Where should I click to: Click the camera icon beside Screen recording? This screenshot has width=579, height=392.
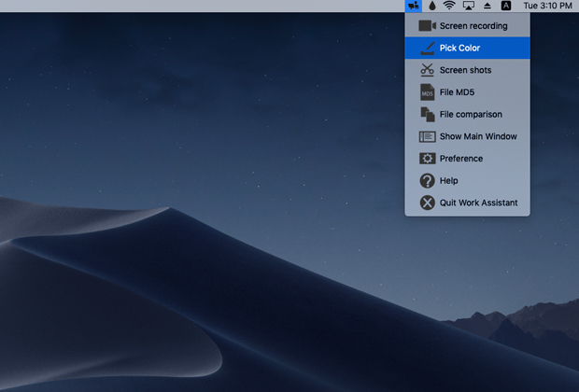(x=427, y=26)
